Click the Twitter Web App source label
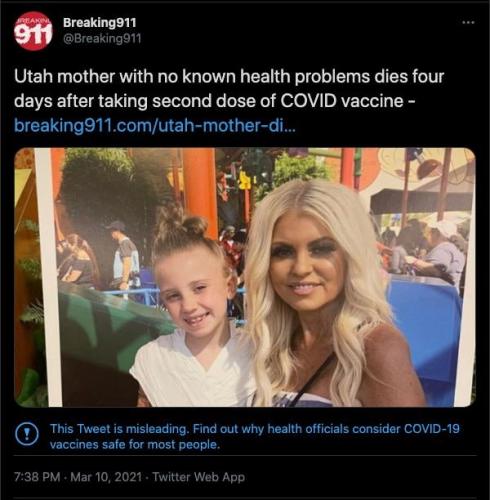Image resolution: width=490 pixels, height=500 pixels. point(199,477)
